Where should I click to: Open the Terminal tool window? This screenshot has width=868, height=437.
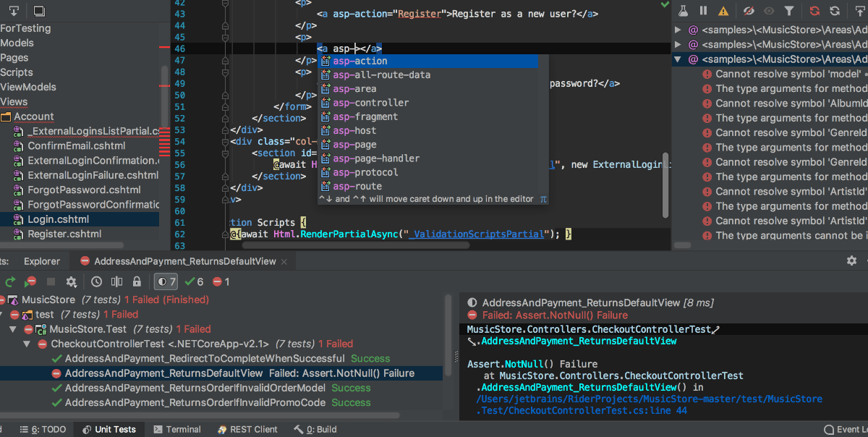tap(176, 429)
